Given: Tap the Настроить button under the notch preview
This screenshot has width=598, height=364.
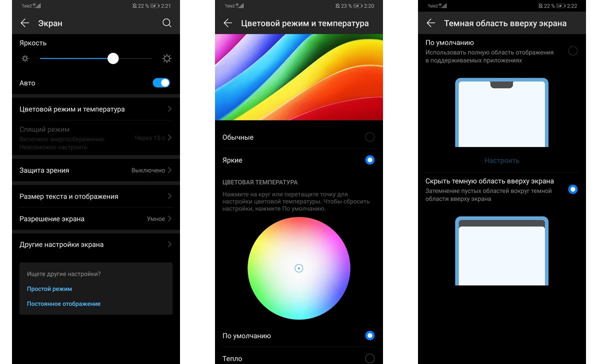Looking at the screenshot, I should (x=502, y=160).
